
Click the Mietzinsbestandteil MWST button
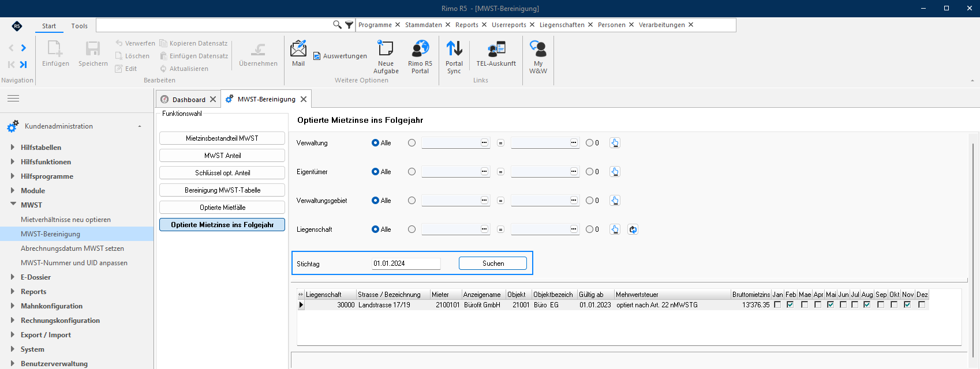(222, 138)
